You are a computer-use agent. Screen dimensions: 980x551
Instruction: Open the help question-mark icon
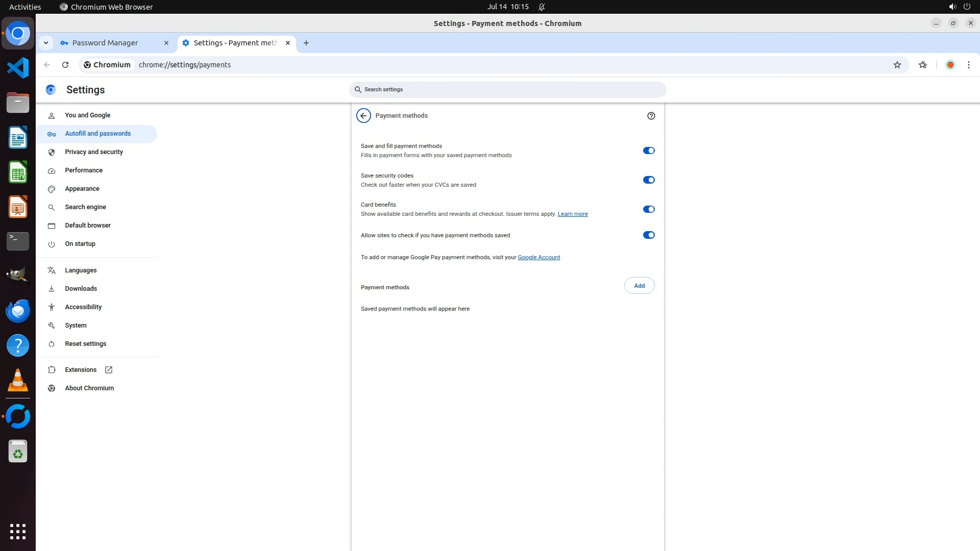(651, 116)
